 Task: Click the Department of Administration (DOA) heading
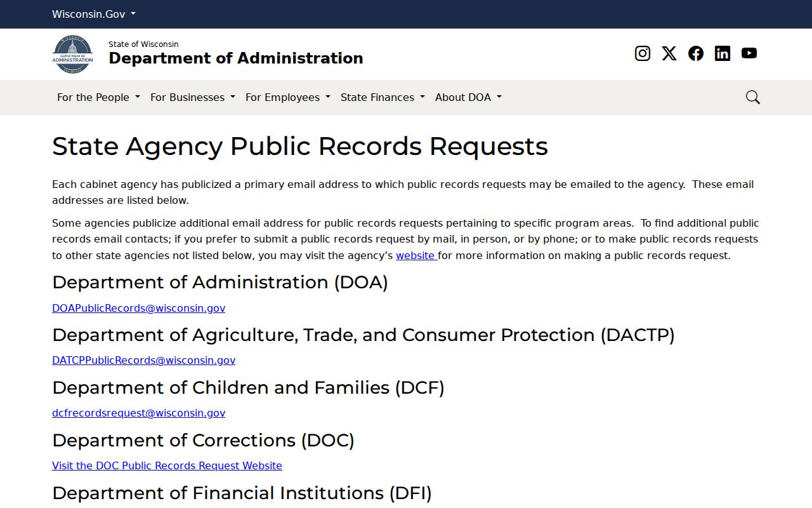[x=220, y=282]
